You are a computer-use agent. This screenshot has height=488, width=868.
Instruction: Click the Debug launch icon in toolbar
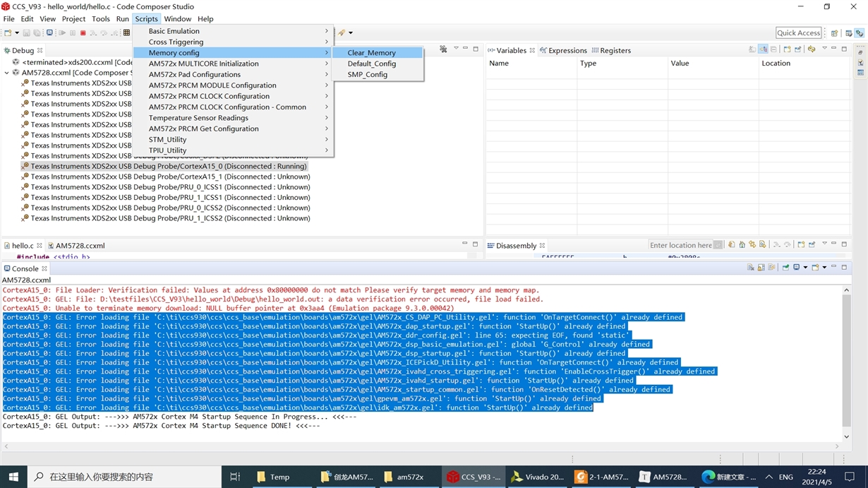click(49, 32)
